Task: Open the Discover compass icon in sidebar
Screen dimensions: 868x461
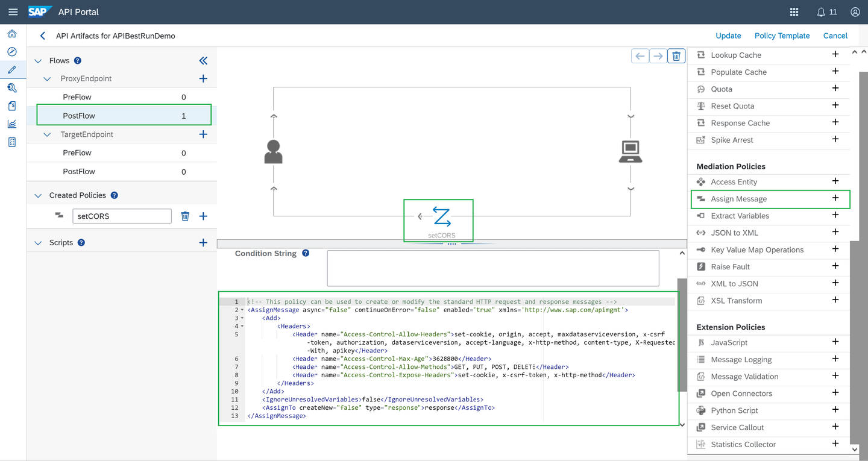Action: (x=12, y=52)
